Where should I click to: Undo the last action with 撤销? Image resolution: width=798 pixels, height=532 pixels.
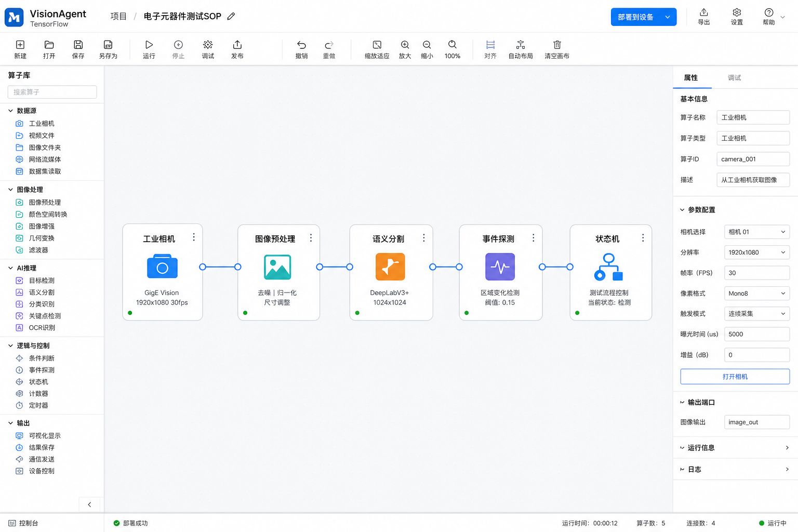[301, 45]
